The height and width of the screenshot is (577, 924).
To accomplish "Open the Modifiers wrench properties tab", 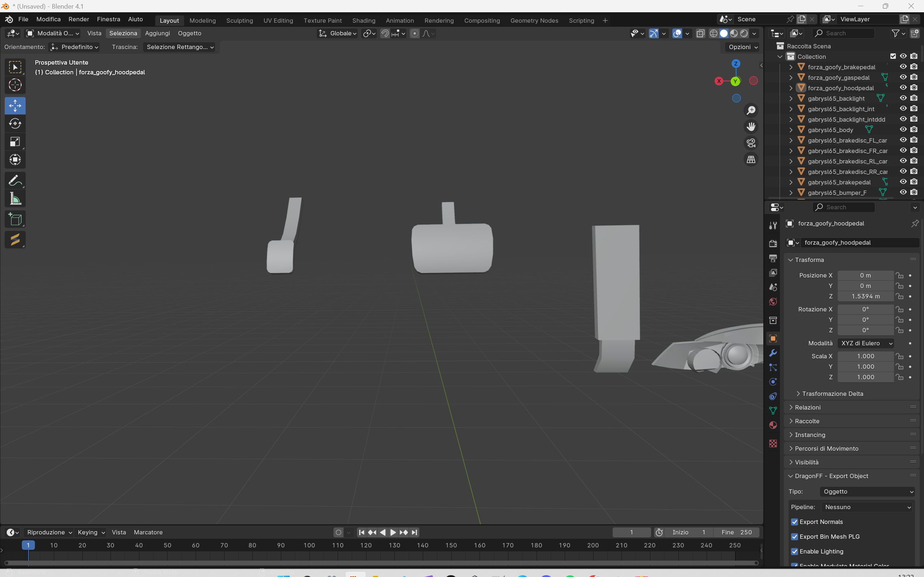I will click(x=773, y=353).
